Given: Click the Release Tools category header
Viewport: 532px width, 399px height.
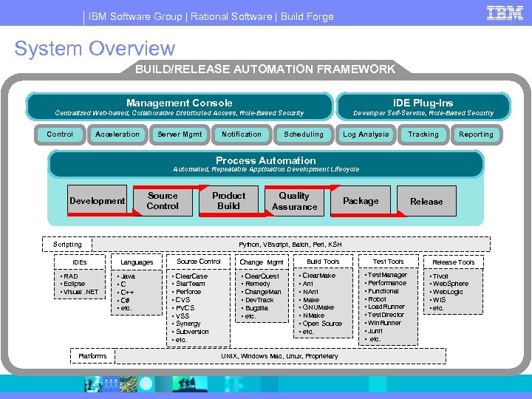Looking at the screenshot, I should (453, 262).
